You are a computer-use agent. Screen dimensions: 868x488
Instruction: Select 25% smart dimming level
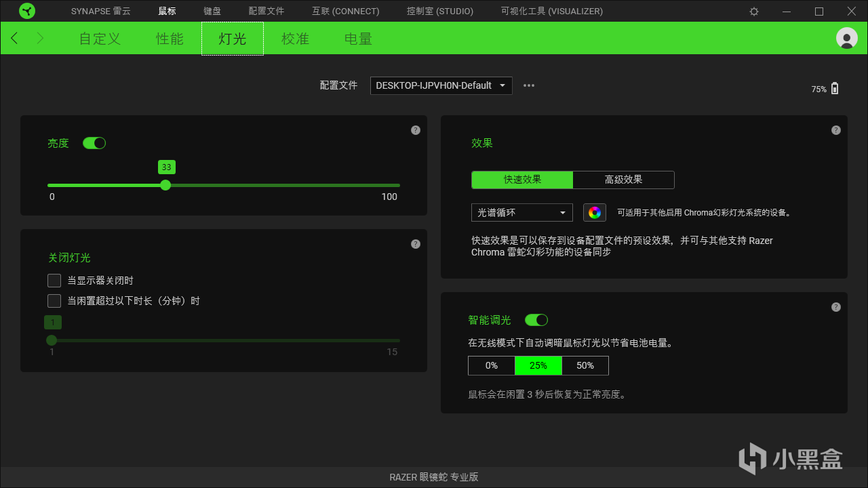pyautogui.click(x=538, y=366)
